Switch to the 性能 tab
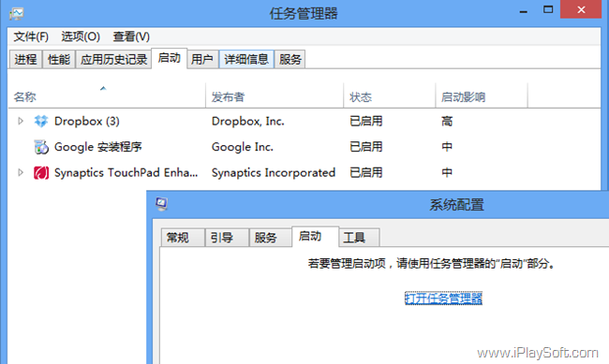 [x=59, y=59]
